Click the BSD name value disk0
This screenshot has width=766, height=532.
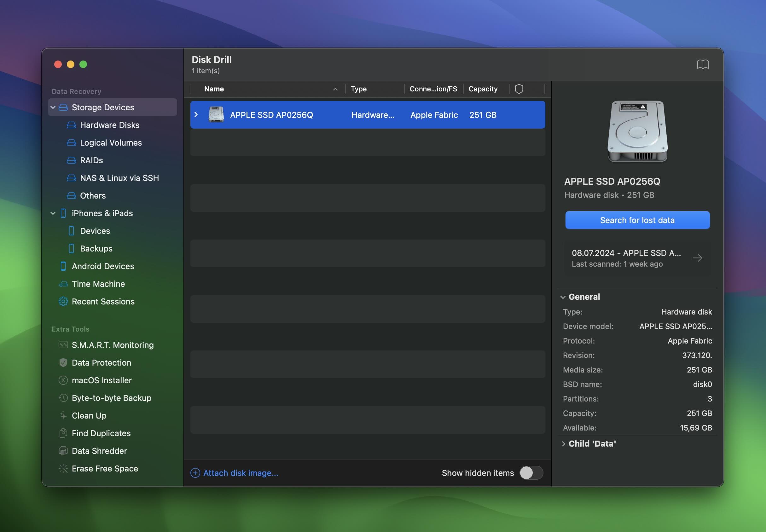point(702,384)
